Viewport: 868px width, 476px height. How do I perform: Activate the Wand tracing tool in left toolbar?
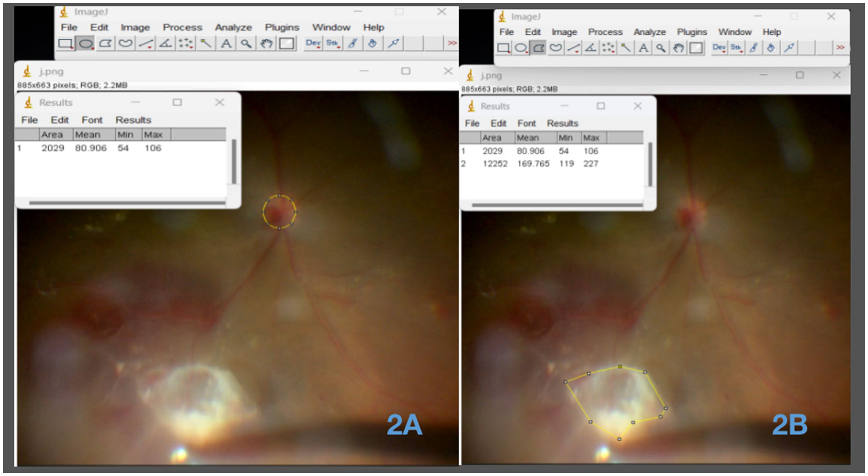[206, 44]
